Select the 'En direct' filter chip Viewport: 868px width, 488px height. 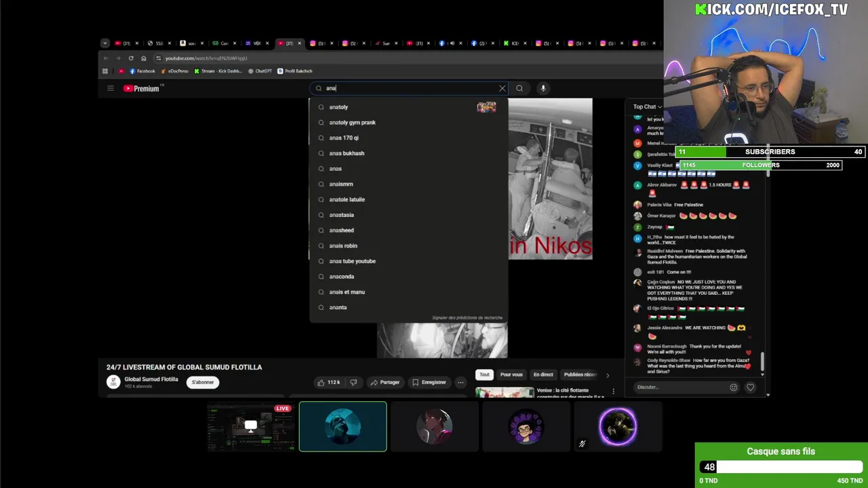543,375
